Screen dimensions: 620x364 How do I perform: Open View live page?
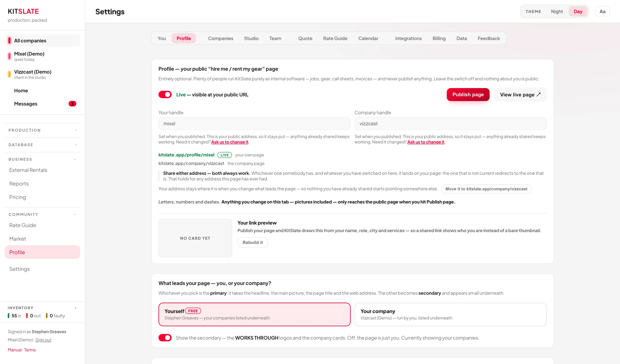pos(520,95)
